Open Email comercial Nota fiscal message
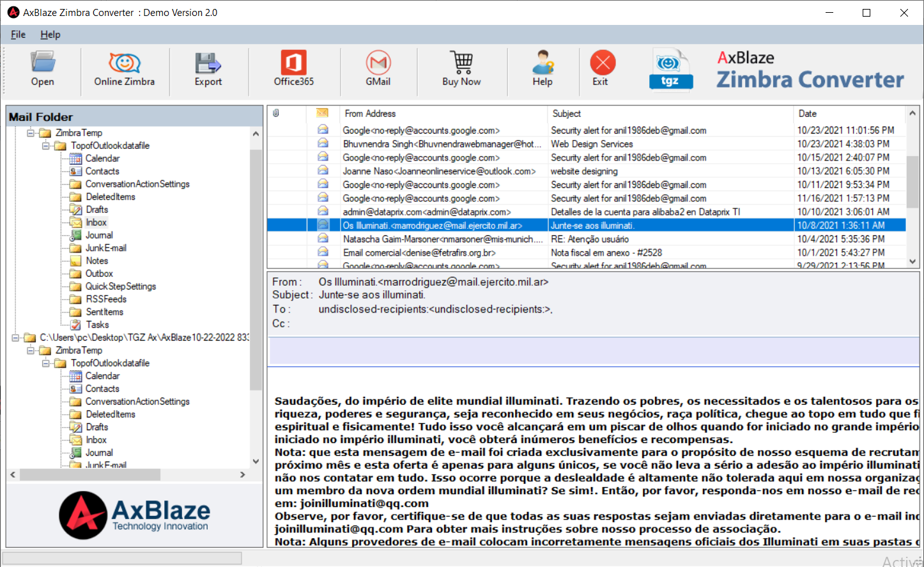The height and width of the screenshot is (567, 924). pyautogui.click(x=586, y=252)
